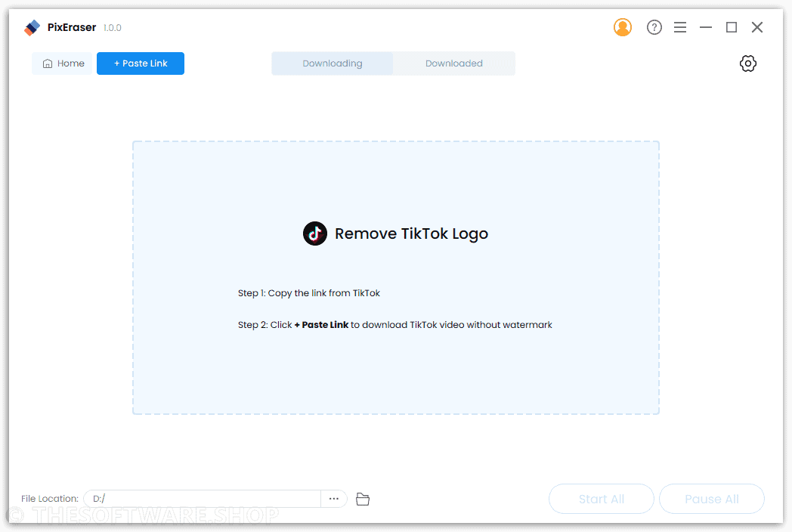
Task: Click the version number 1.0.0
Action: tap(112, 28)
